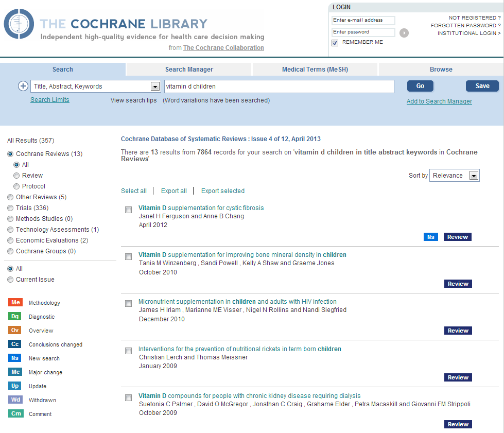Click the password input field

tap(363, 32)
